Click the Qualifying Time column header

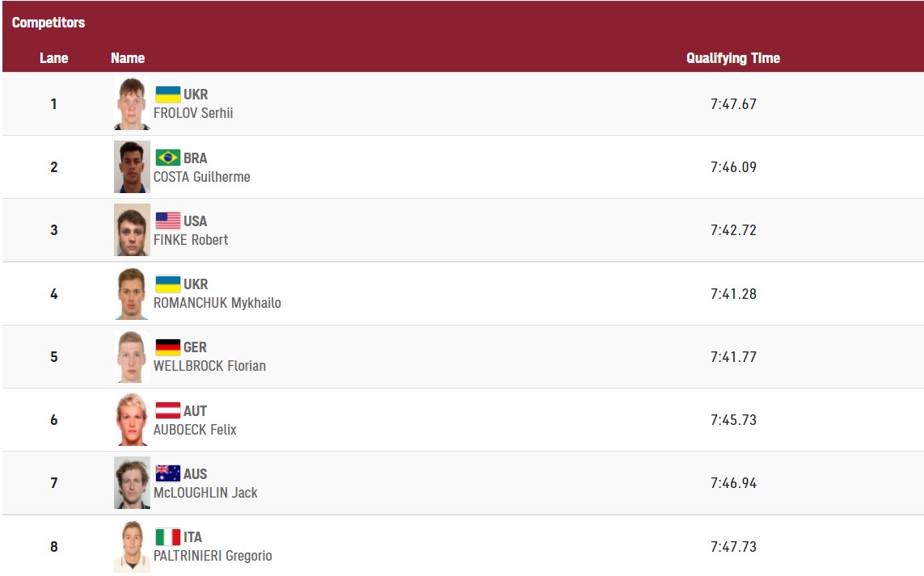point(732,58)
